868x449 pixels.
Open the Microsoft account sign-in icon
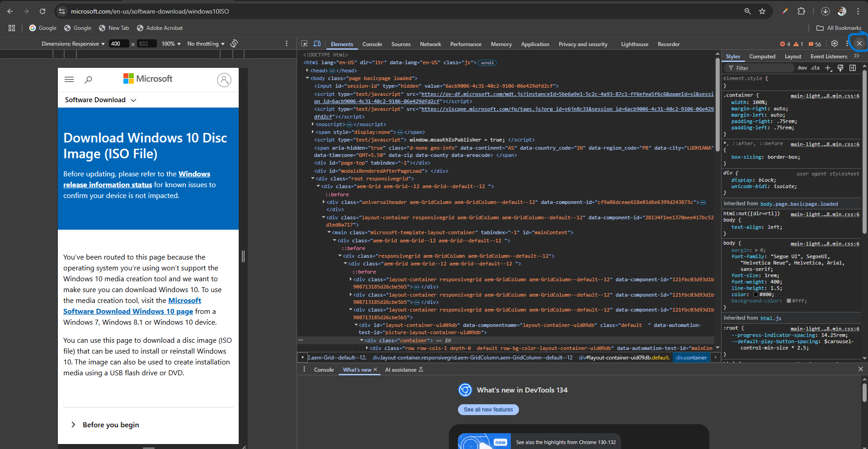[224, 80]
